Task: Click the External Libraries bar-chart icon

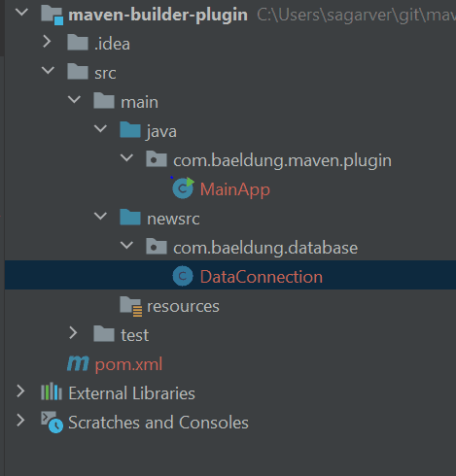Action: pyautogui.click(x=52, y=391)
